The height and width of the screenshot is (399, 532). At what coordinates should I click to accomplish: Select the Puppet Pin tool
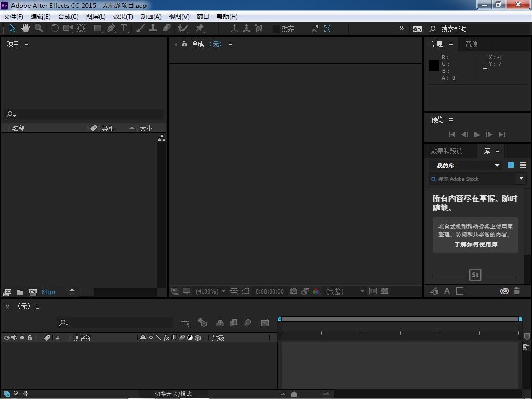coord(200,29)
